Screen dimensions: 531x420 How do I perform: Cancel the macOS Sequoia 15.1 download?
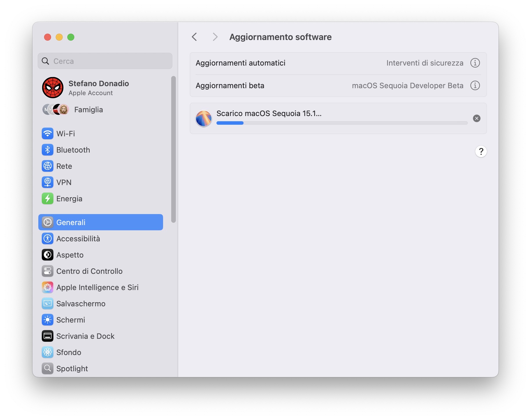tap(477, 118)
